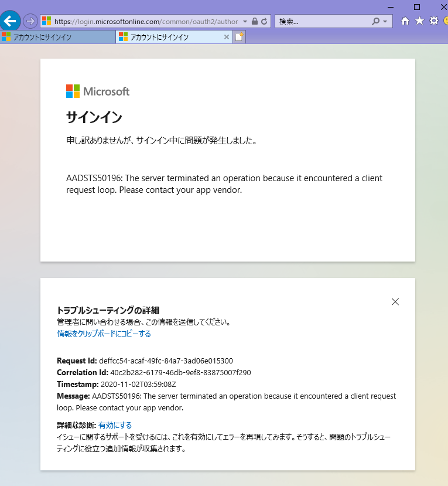Minimize the browser window
448x486 pixels.
[391, 7]
